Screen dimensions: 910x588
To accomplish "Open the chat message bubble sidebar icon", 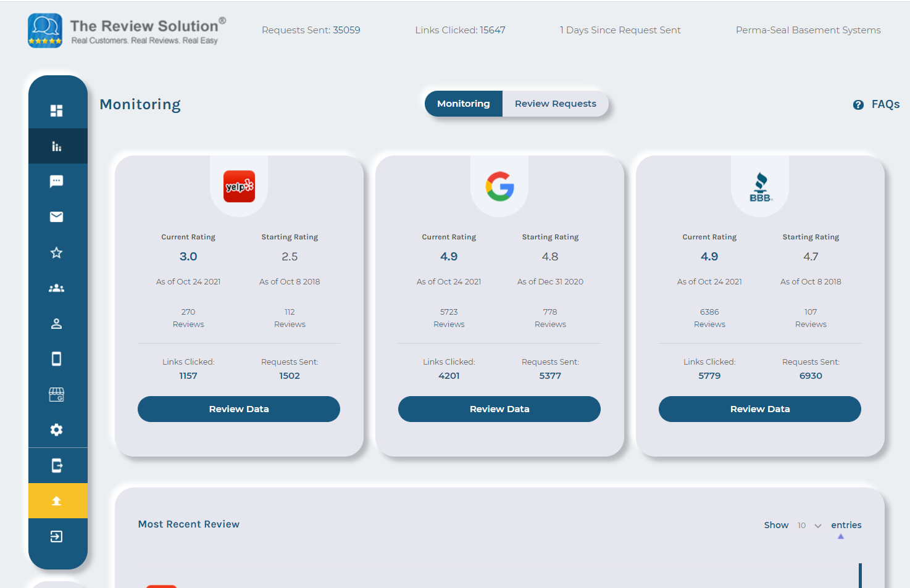I will (x=57, y=181).
